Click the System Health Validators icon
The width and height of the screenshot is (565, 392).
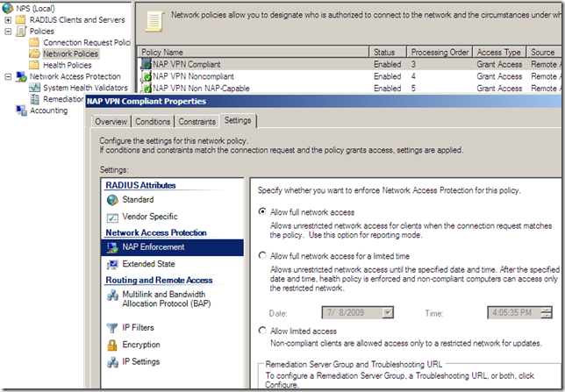point(34,88)
